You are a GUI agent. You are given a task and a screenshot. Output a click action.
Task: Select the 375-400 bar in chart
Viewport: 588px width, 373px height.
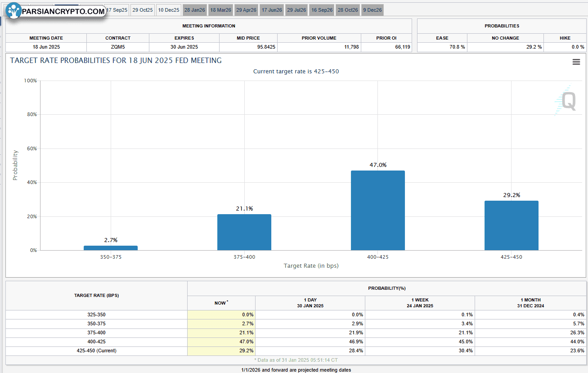244,232
